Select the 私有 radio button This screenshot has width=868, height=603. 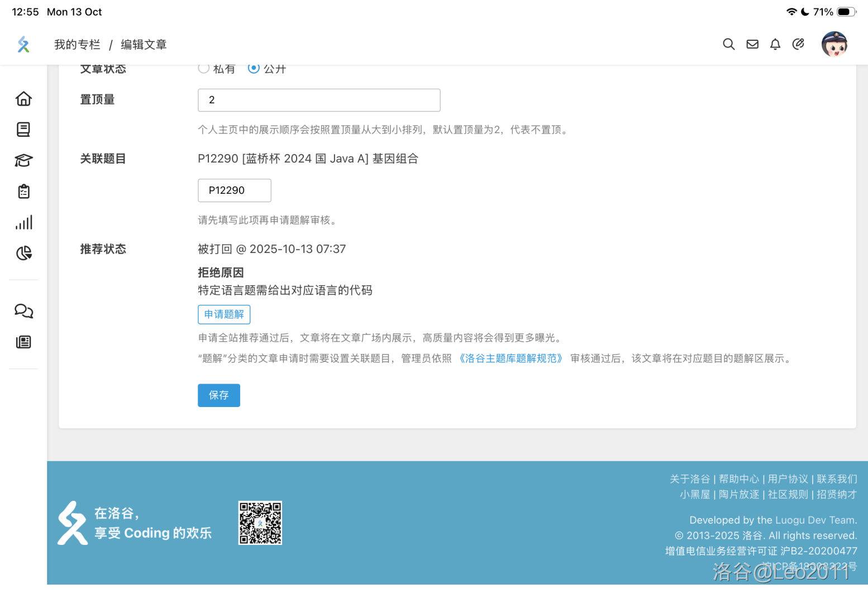(x=204, y=68)
